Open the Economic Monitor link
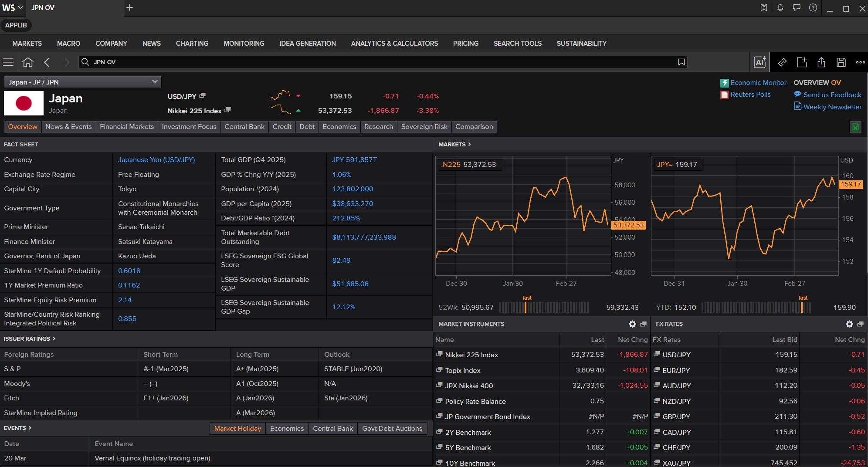Image resolution: width=868 pixels, height=467 pixels. [758, 83]
